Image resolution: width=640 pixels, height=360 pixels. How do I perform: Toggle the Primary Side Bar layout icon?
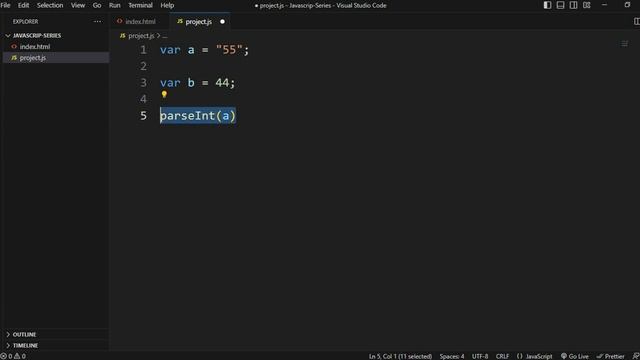pyautogui.click(x=547, y=5)
